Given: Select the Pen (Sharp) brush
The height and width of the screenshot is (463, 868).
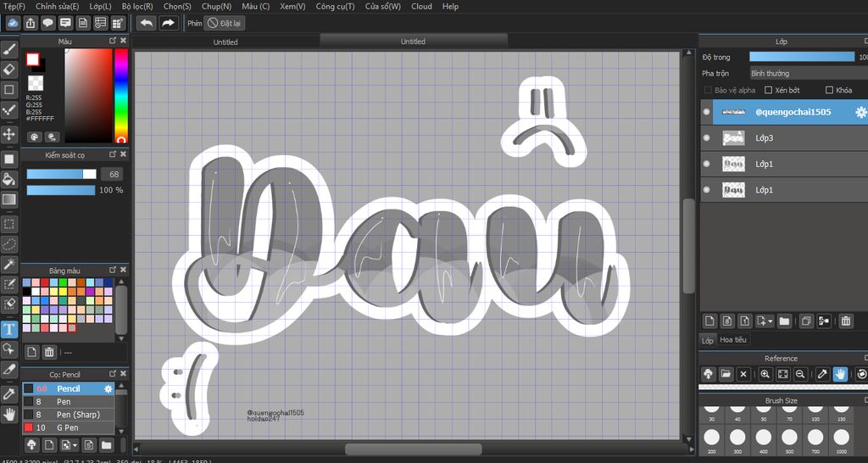Looking at the screenshot, I should (x=69, y=415).
